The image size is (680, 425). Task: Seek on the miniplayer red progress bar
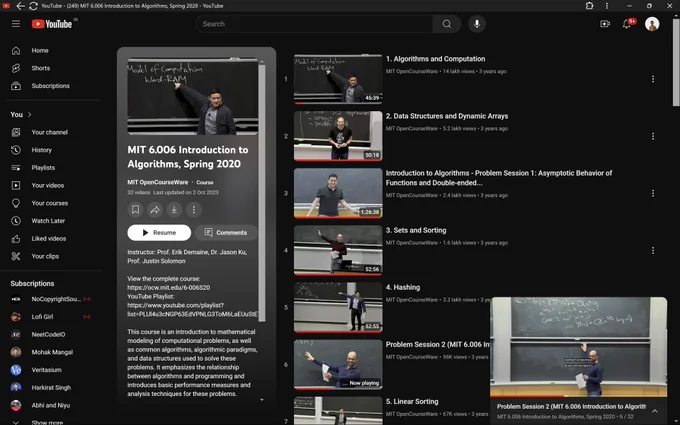579,396
